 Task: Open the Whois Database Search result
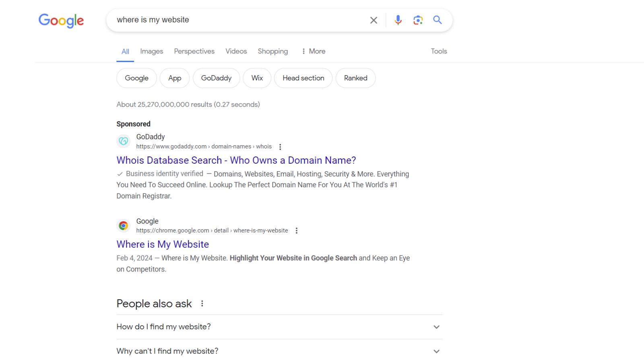point(236,160)
